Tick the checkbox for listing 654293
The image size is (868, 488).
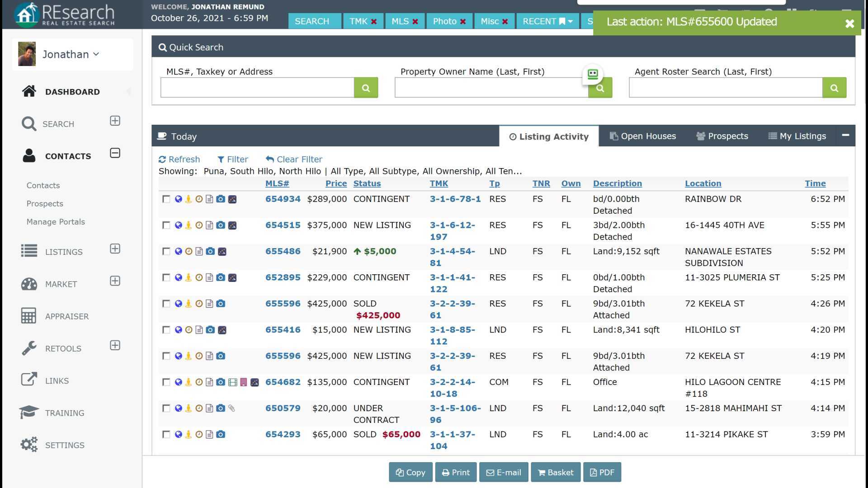[166, 435]
